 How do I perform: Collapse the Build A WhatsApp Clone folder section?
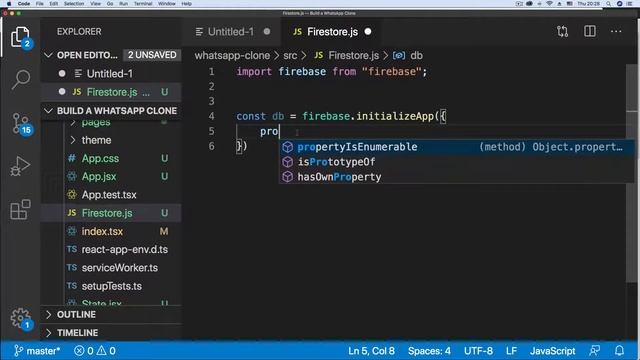(49, 111)
